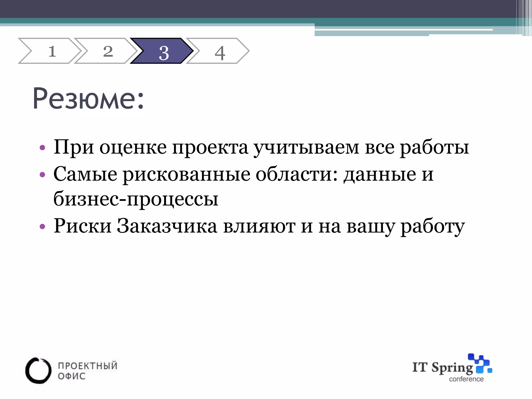Screen dimensions: 532x399
Task: Click the black circle Проектный Офис logo icon
Action: tap(38, 371)
